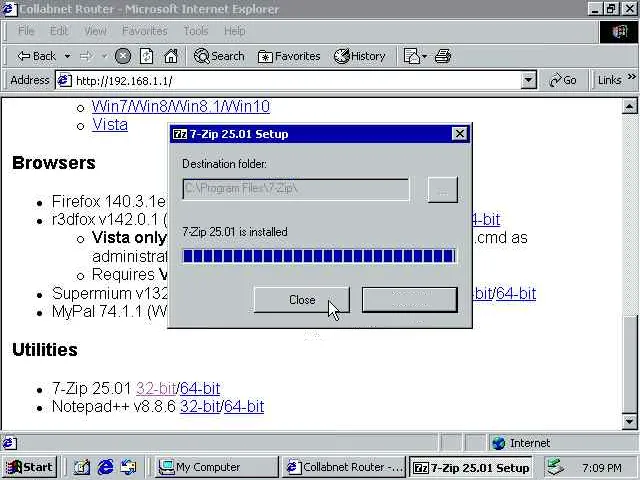Click the "7-Zip 25.01 is installed" status text

coord(235,232)
